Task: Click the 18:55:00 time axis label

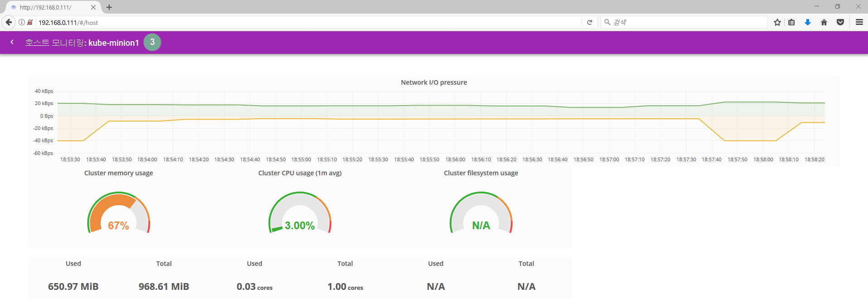Action: [301, 159]
